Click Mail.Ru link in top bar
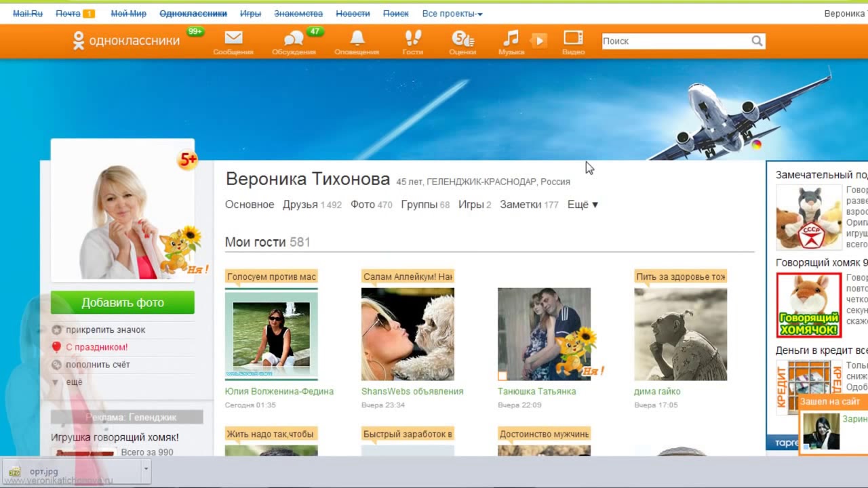 (x=28, y=14)
